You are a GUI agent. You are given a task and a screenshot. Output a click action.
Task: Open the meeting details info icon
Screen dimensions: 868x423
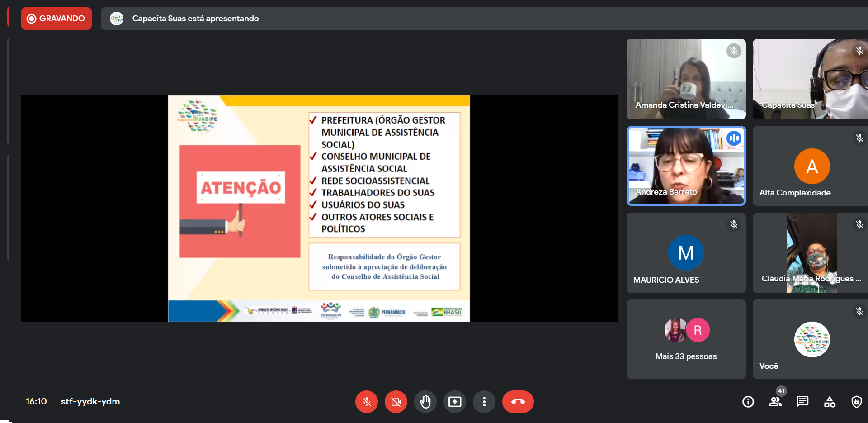pos(748,402)
